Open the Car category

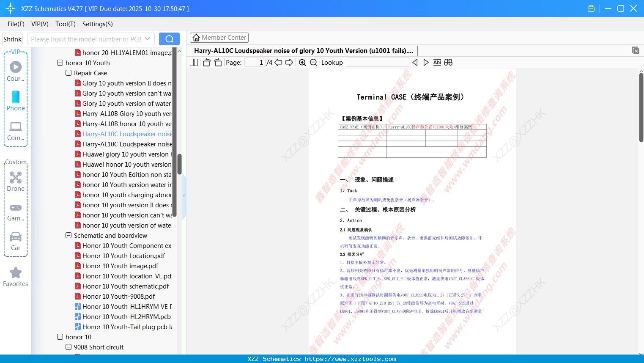16,241
